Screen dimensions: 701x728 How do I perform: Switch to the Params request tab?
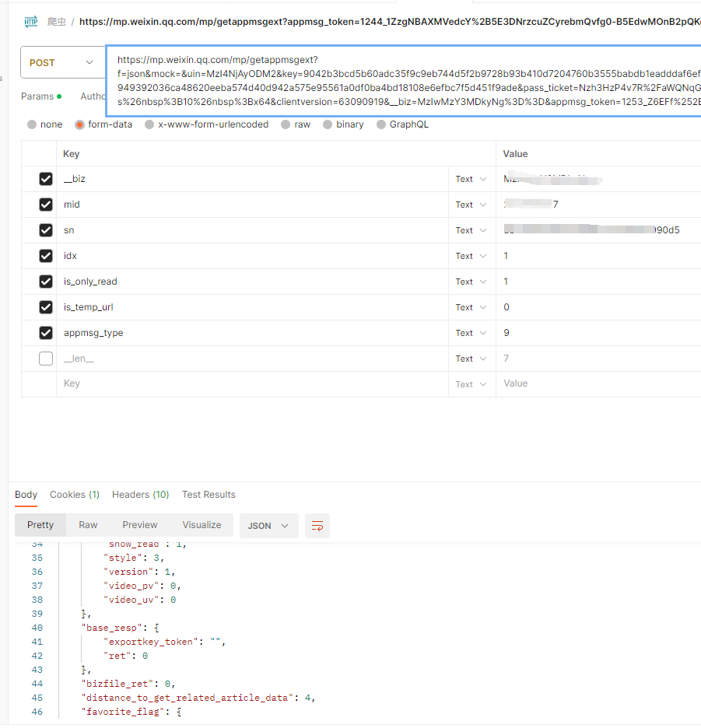[37, 96]
